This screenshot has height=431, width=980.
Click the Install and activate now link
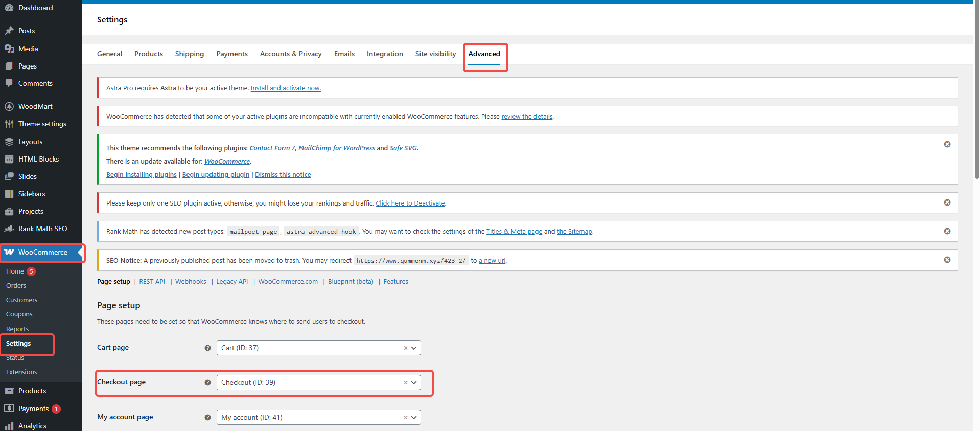coord(286,88)
